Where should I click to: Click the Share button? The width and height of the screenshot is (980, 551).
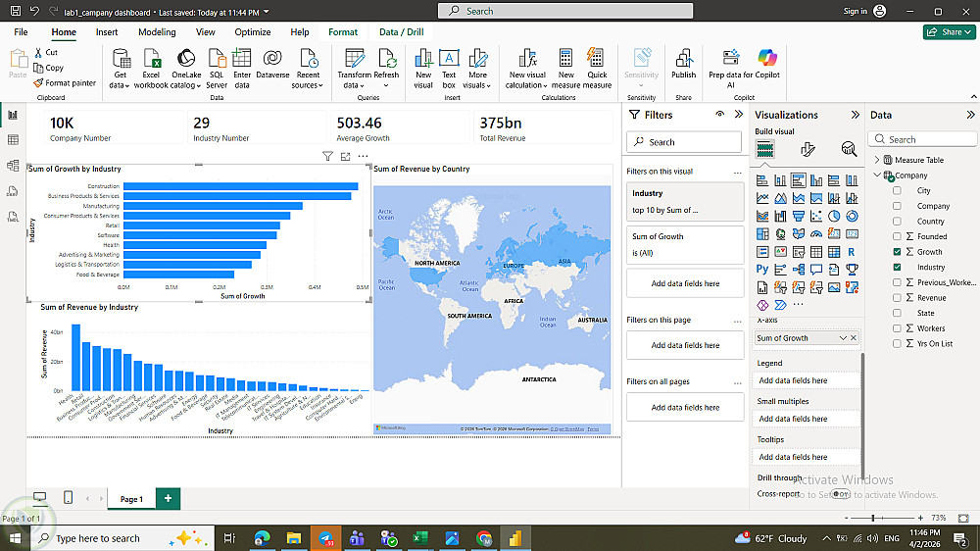tap(949, 32)
